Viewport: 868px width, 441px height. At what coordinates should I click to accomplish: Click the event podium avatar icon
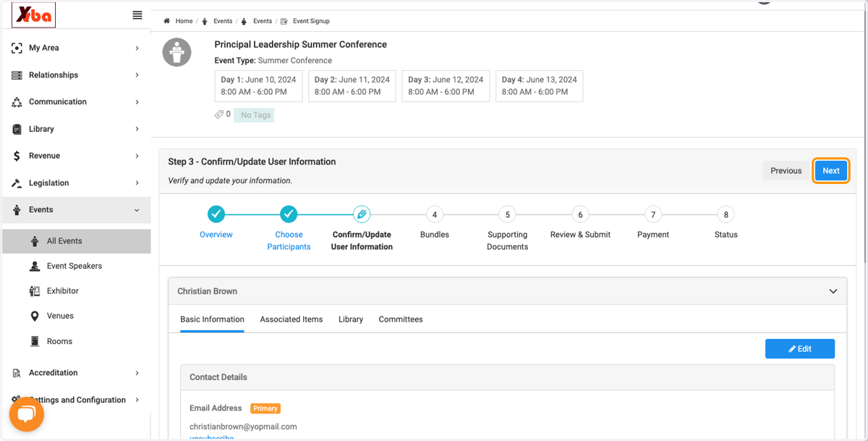click(x=177, y=52)
